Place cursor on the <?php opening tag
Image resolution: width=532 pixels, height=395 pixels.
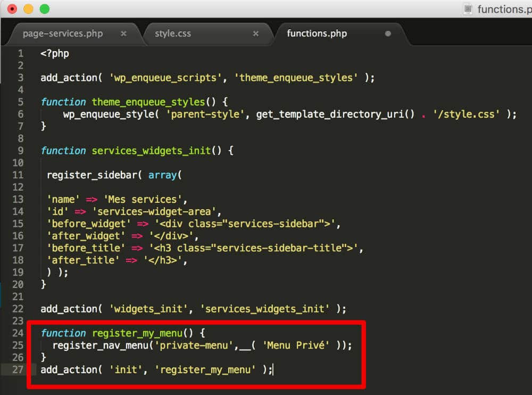(54, 53)
